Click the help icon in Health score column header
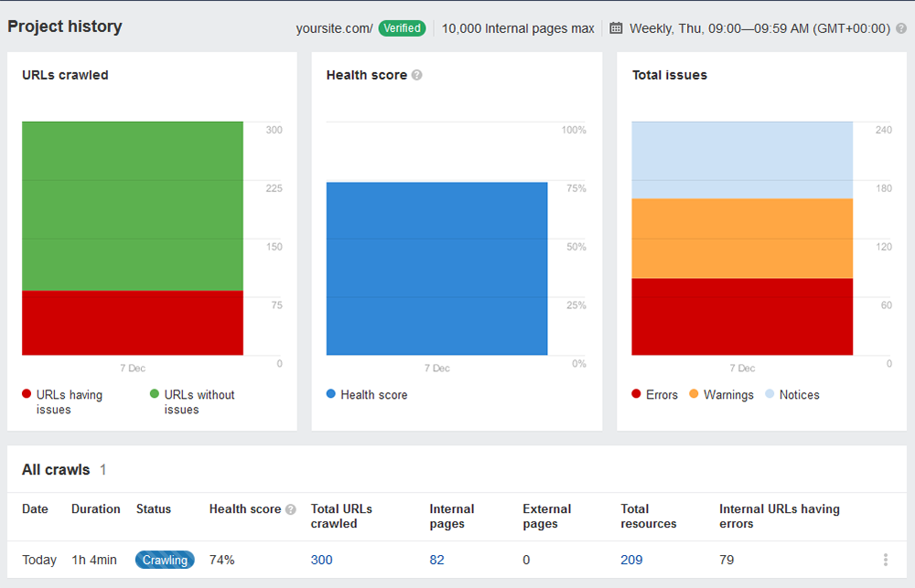This screenshot has height=588, width=915. [x=290, y=509]
